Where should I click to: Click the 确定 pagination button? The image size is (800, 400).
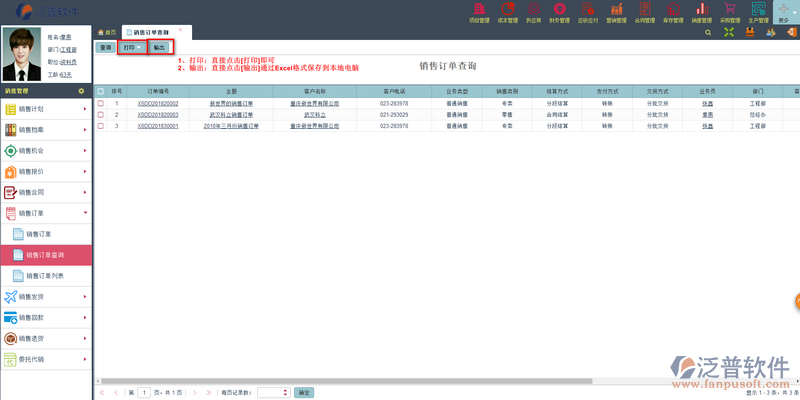(304, 392)
